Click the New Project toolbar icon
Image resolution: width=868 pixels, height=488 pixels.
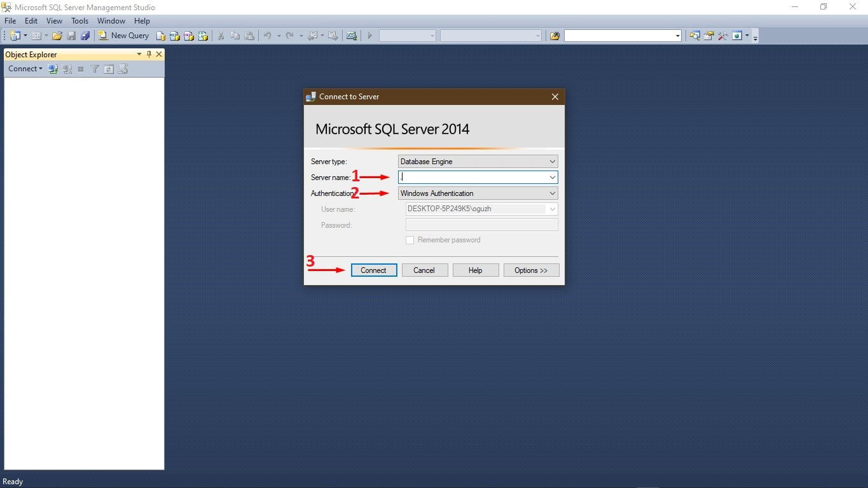(15, 36)
